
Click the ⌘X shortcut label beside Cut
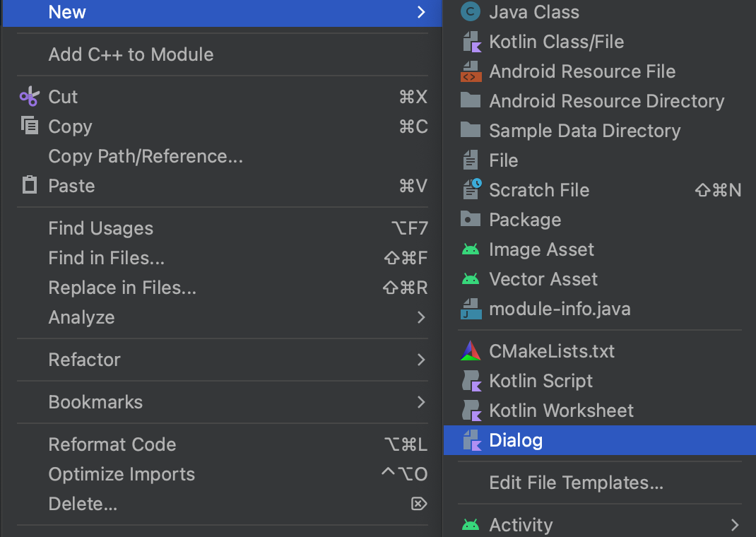[413, 97]
